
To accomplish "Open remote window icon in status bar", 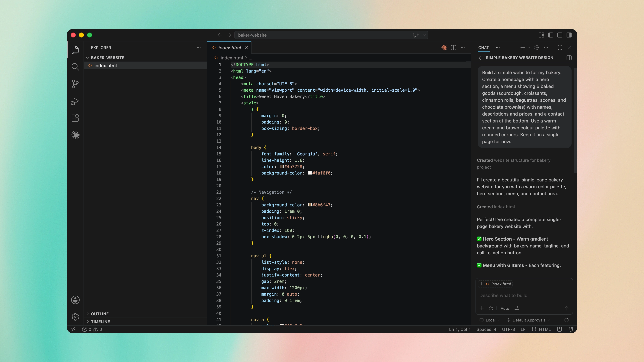I will pyautogui.click(x=73, y=329).
